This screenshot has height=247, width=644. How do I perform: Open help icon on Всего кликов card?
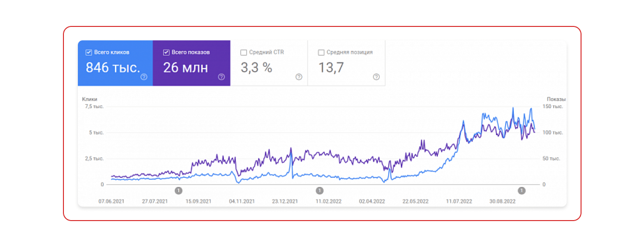[144, 77]
